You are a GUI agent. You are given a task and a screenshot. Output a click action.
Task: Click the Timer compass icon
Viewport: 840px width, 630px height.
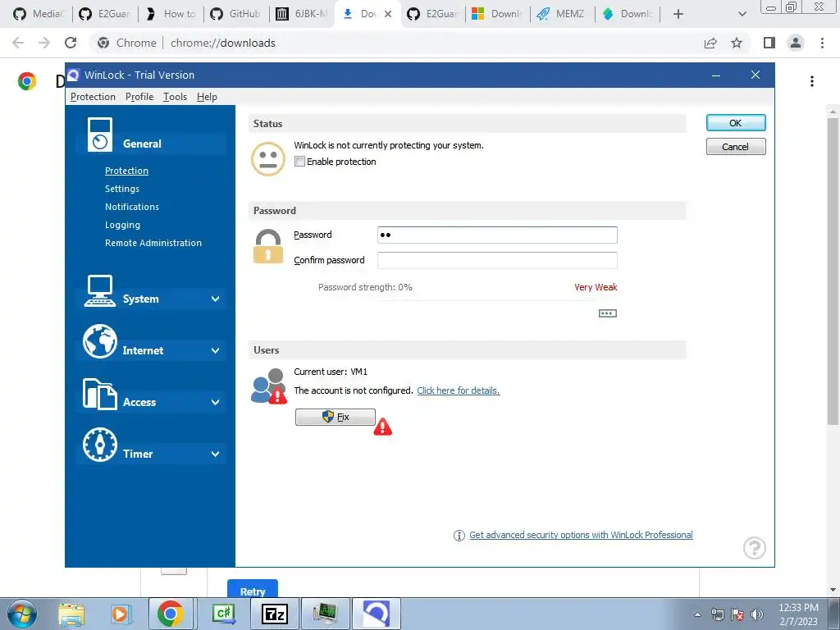click(99, 445)
